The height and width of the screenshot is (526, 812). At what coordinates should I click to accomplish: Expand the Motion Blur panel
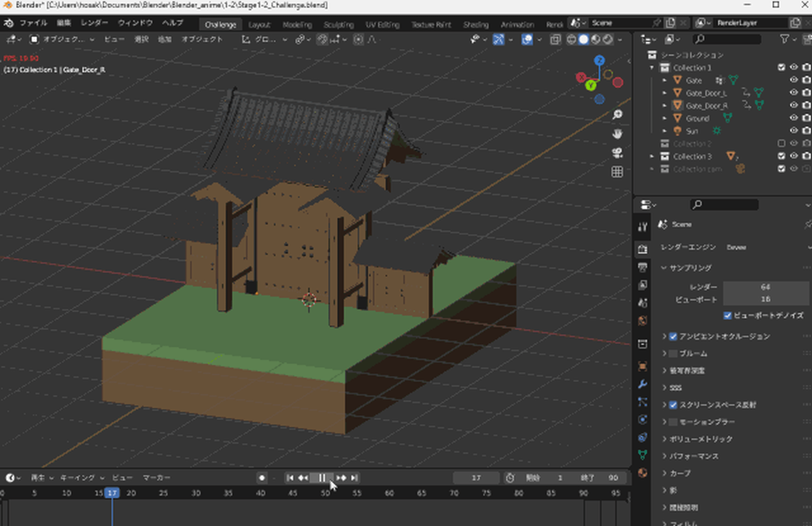[x=664, y=422]
